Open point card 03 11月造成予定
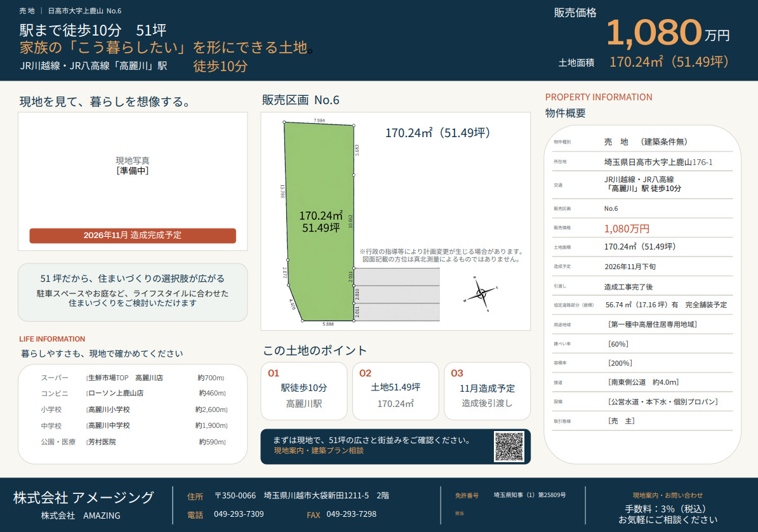Screen dimensions: 758x532 click(x=488, y=391)
